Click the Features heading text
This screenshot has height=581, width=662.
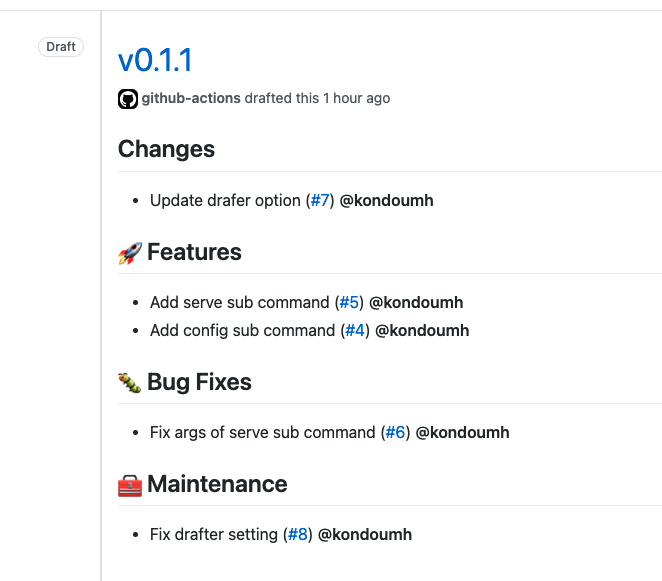[x=194, y=253]
